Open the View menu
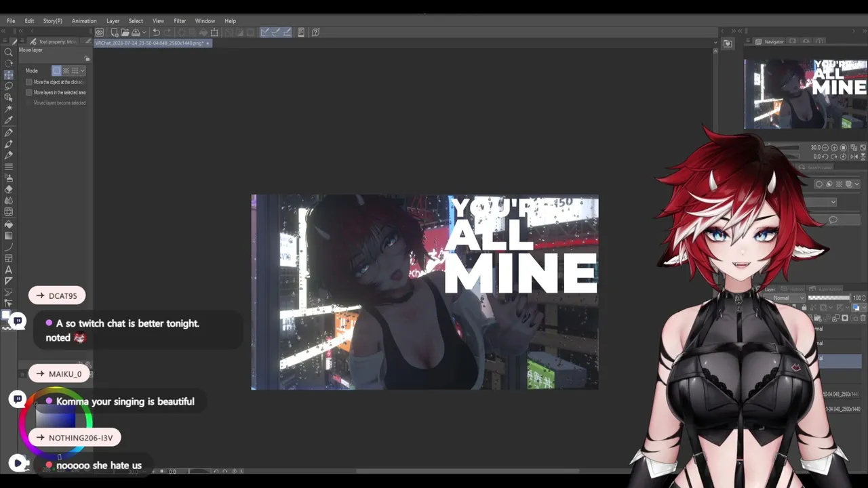The image size is (868, 488). coord(158,21)
